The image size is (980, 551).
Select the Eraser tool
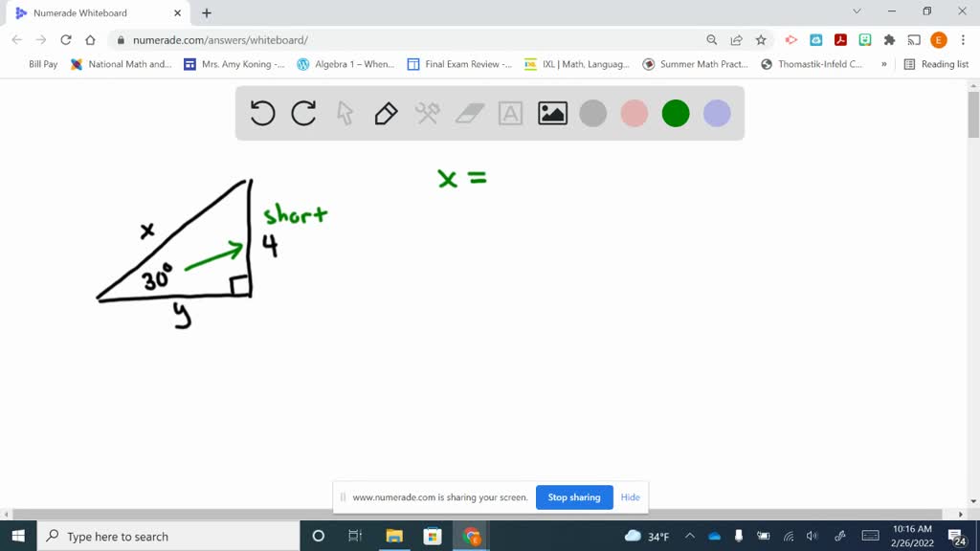[468, 113]
